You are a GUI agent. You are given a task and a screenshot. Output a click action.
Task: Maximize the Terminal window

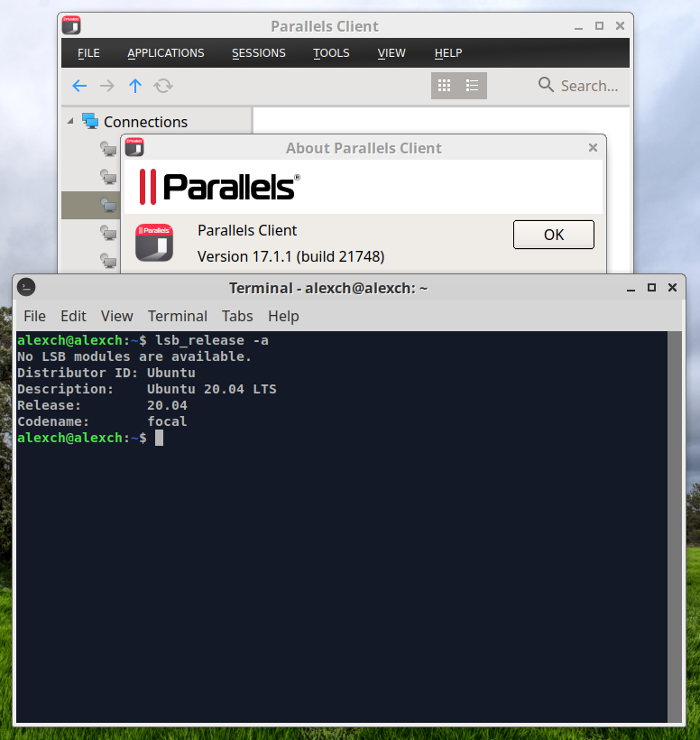tap(651, 287)
